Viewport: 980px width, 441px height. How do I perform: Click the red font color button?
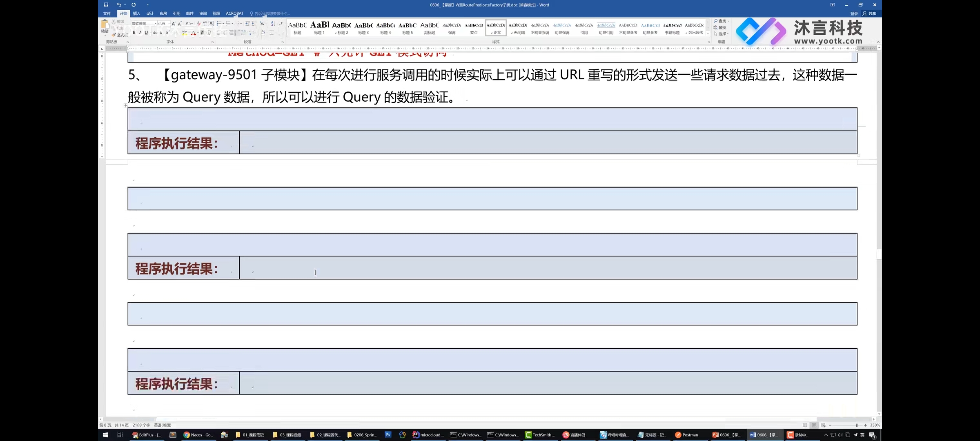click(x=194, y=33)
